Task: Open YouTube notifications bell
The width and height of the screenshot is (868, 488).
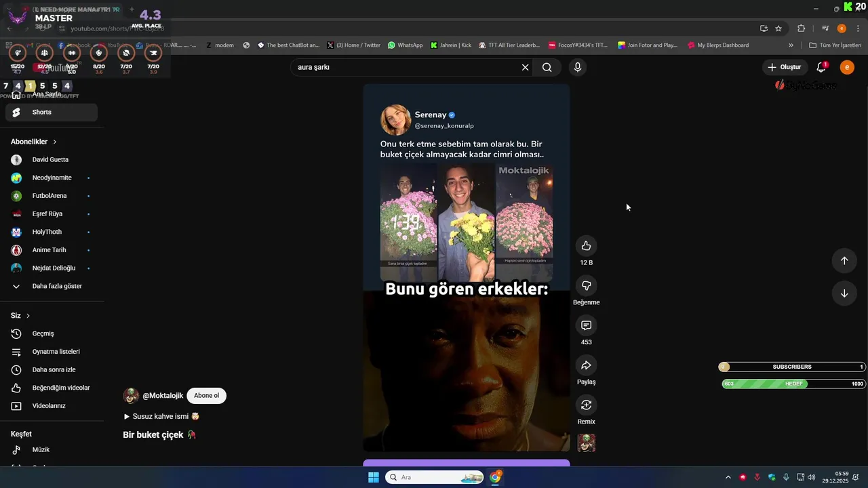Action: [x=821, y=67]
